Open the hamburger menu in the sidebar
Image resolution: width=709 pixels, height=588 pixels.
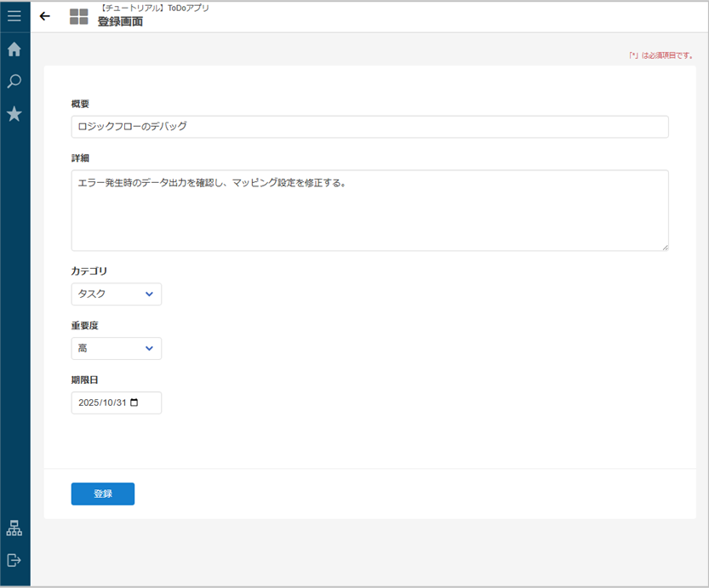coord(14,16)
